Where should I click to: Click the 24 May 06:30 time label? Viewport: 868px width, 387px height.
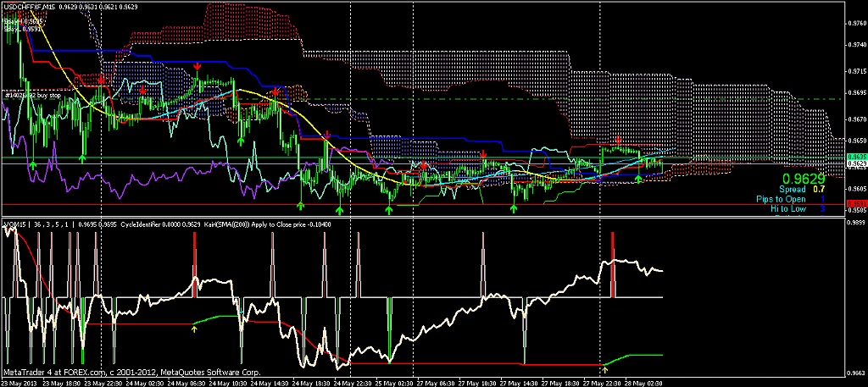185,383
